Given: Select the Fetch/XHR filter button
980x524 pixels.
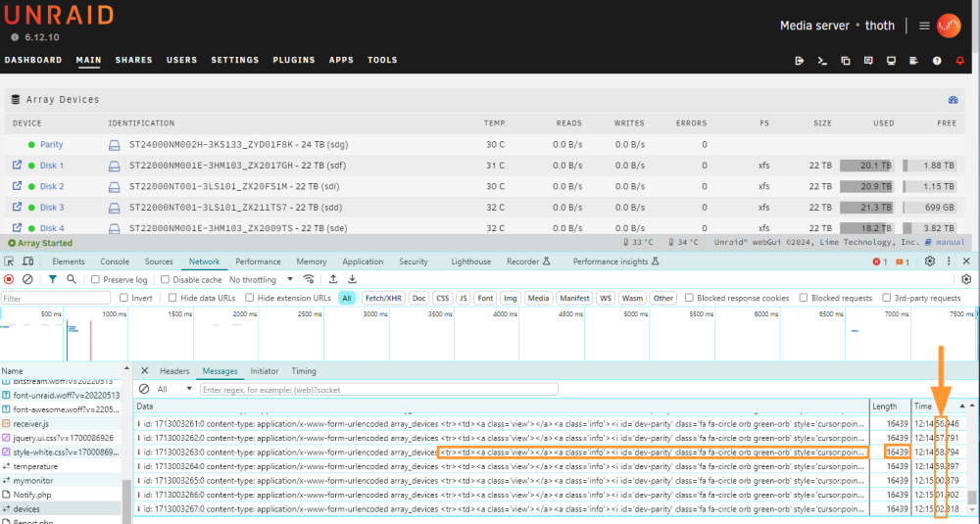Looking at the screenshot, I should pyautogui.click(x=383, y=298).
